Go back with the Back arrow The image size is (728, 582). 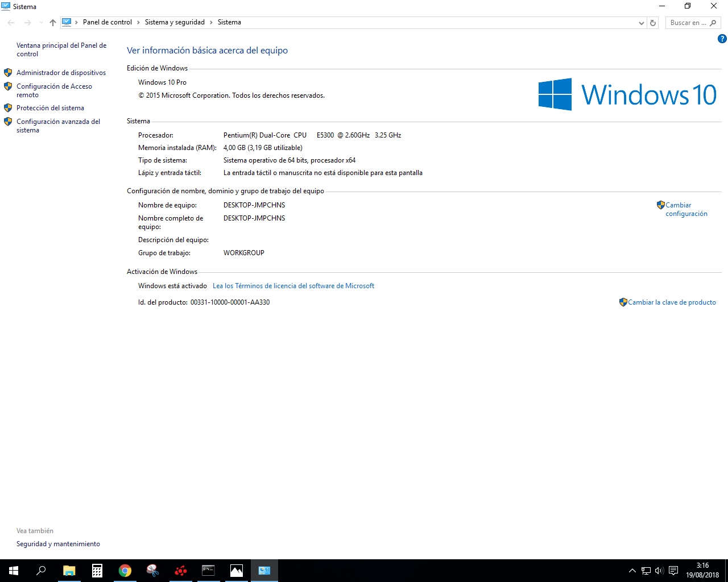pos(11,23)
